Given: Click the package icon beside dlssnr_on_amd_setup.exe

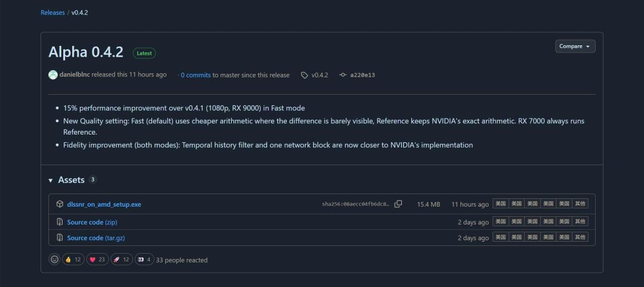Looking at the screenshot, I should (x=60, y=204).
